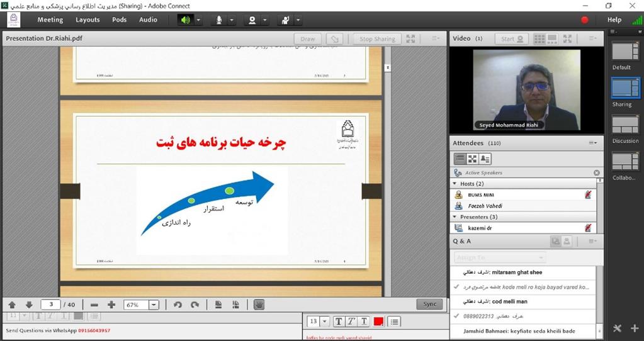Click Start webcam button in Video pod
The width and height of the screenshot is (644, 341).
point(512,39)
